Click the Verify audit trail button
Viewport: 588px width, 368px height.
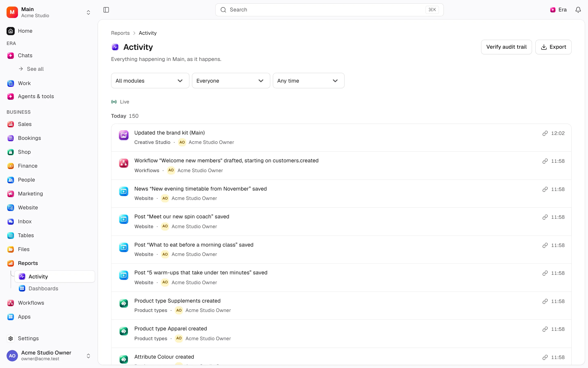point(506,47)
